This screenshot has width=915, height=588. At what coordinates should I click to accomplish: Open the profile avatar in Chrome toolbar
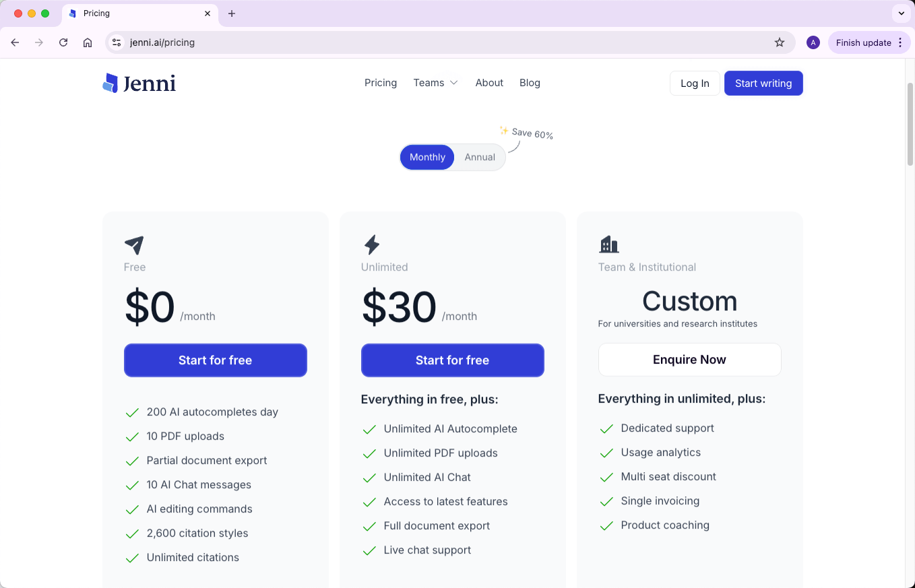pyautogui.click(x=813, y=42)
